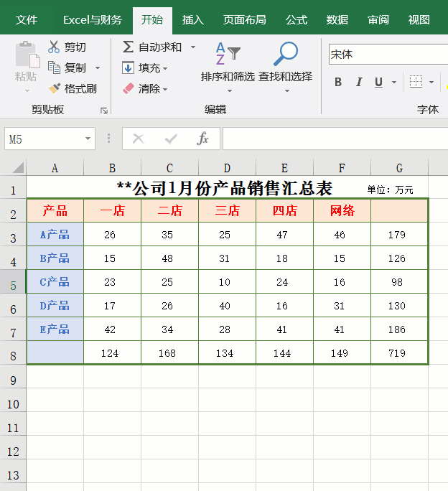Select column D header

[227, 168]
